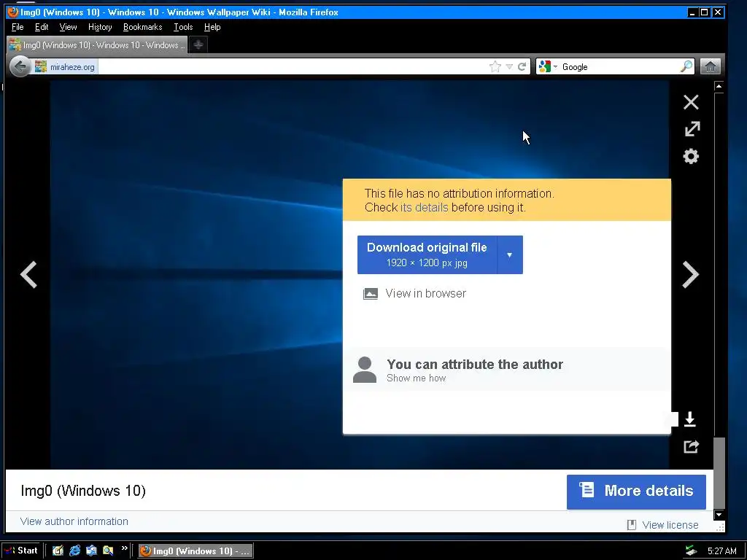Open the History menu
The height and width of the screenshot is (560, 747).
(x=100, y=27)
